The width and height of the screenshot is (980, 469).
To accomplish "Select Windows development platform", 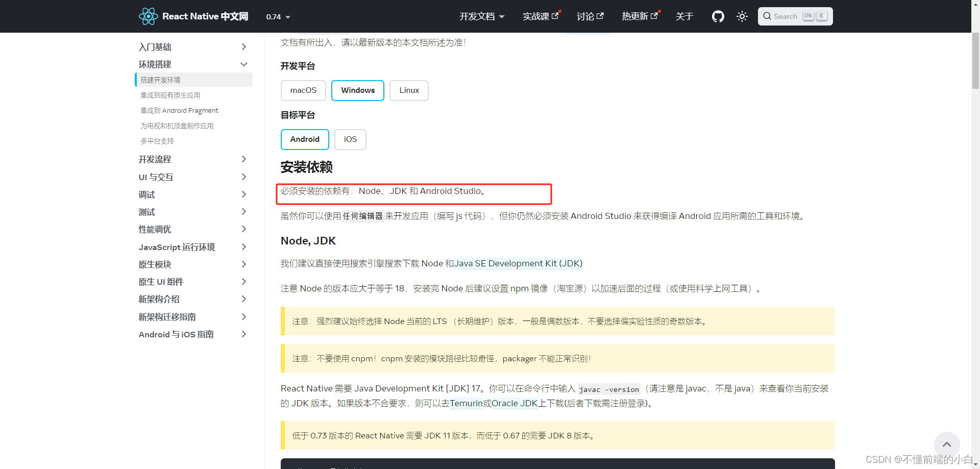I will click(358, 90).
